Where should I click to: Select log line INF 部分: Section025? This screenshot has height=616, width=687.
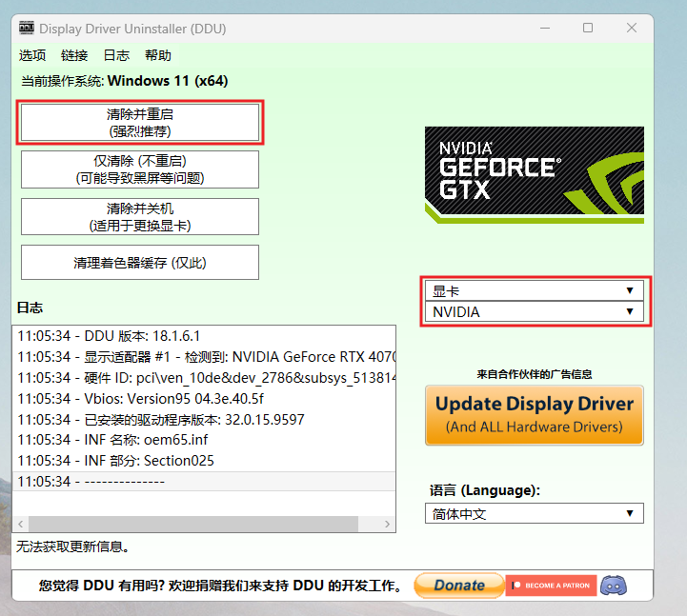pyautogui.click(x=204, y=461)
